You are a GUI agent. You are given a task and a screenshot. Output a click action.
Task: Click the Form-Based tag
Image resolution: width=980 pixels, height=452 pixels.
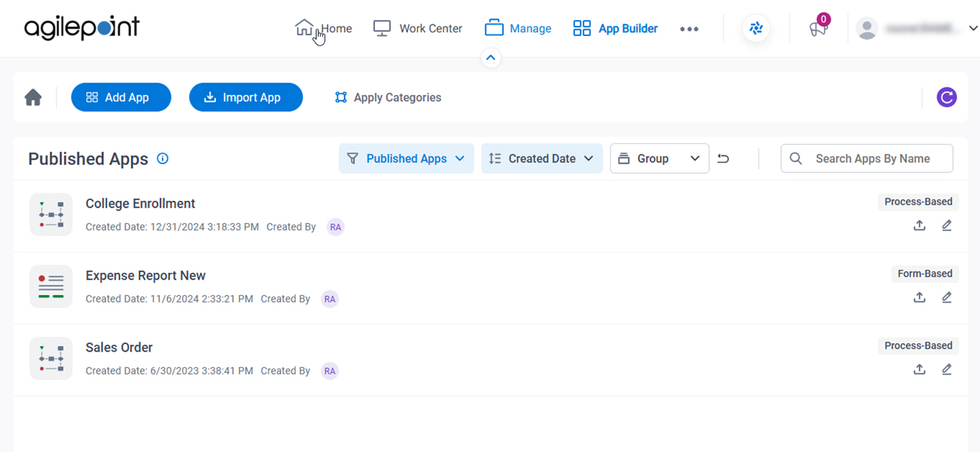pos(925,273)
